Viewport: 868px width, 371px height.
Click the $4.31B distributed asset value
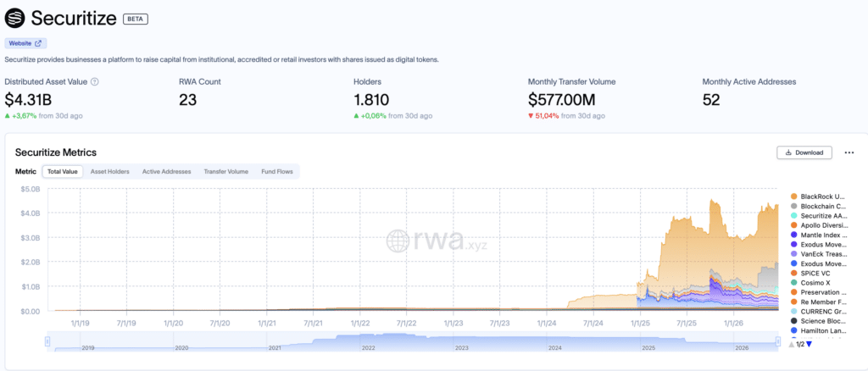30,100
